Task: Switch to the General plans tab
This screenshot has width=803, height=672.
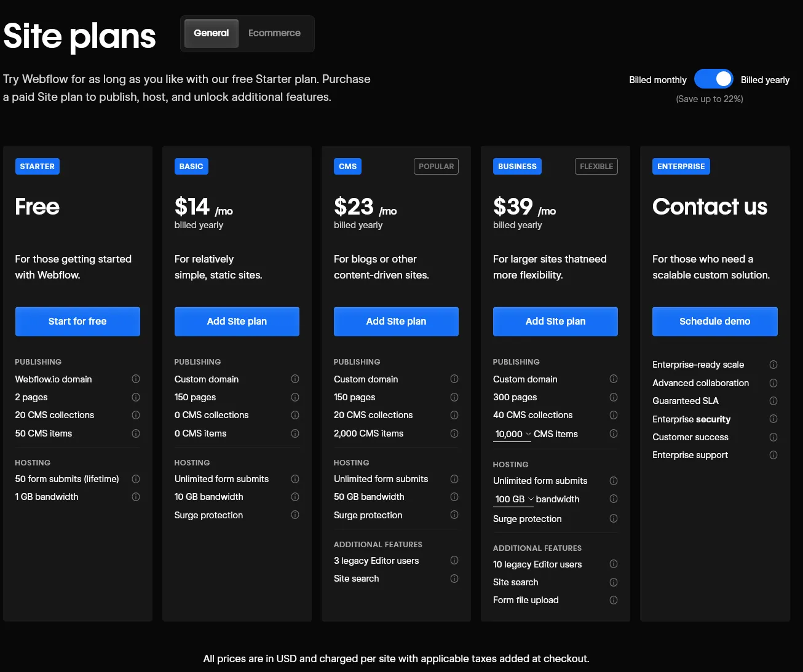Action: 211,33
